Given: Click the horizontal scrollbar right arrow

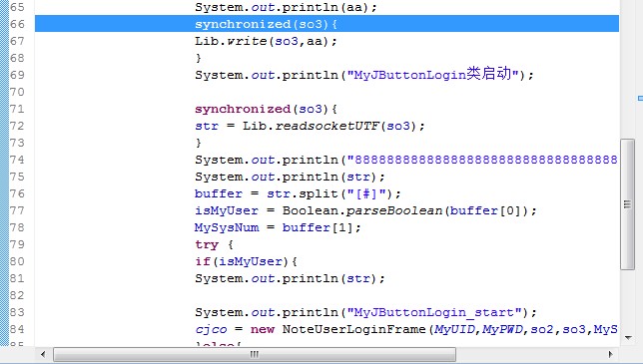Looking at the screenshot, I should (611, 354).
